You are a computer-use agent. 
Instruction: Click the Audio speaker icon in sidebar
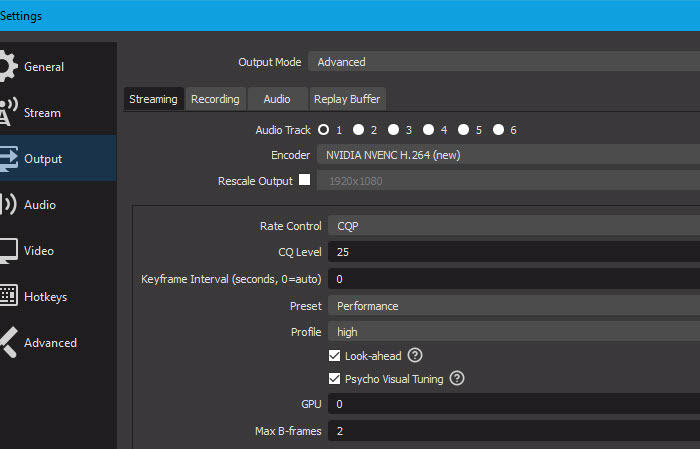(8, 204)
